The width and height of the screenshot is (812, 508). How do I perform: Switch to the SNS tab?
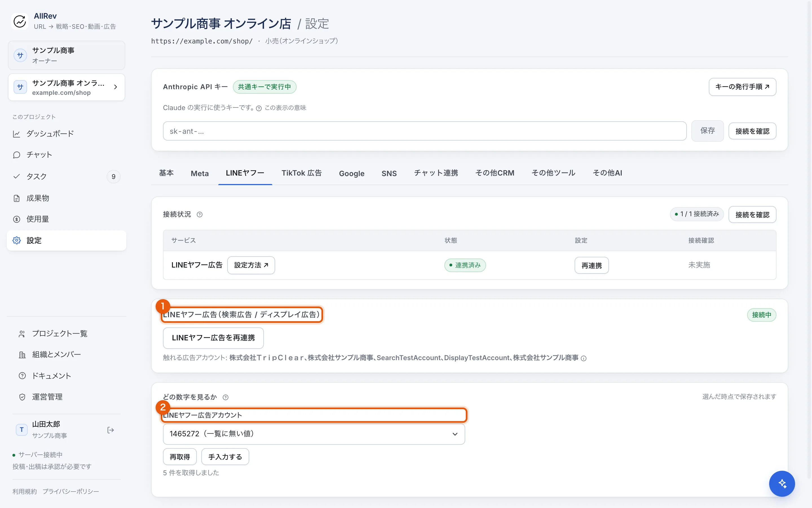(389, 173)
